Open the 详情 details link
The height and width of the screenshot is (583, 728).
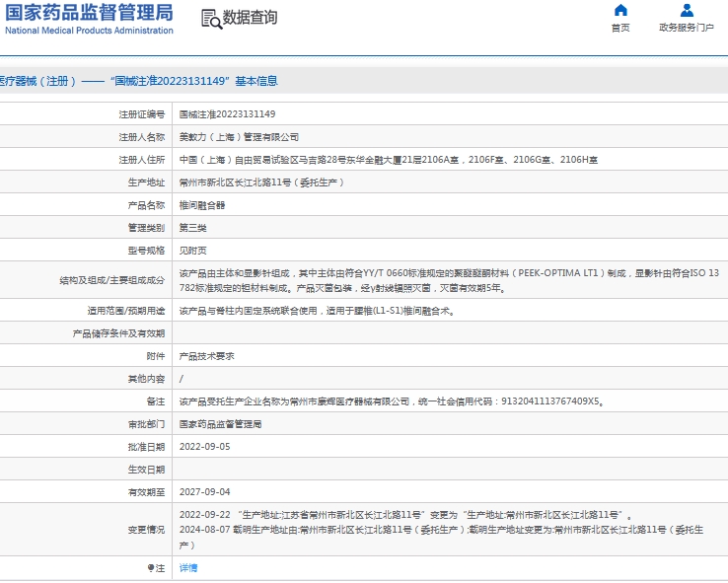(x=188, y=567)
